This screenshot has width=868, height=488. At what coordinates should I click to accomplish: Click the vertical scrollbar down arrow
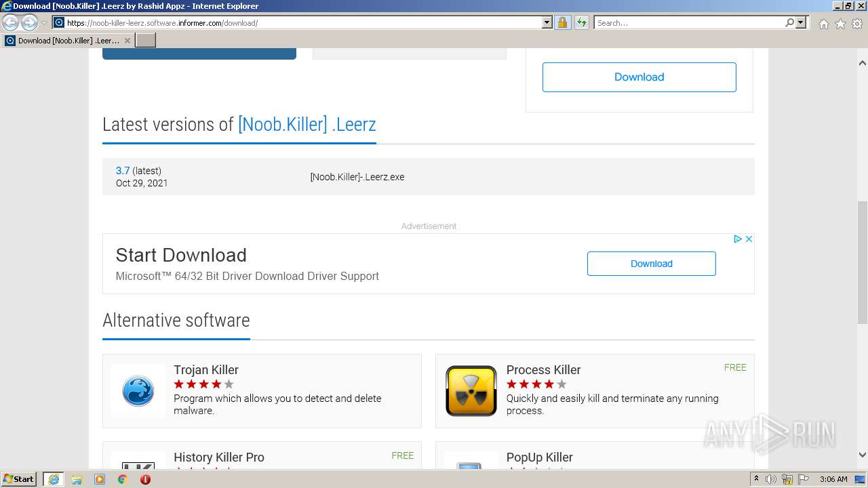[x=863, y=455]
